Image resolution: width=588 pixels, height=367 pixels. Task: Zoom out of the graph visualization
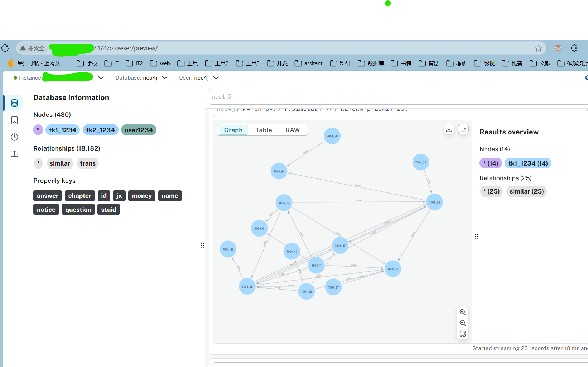[462, 323]
